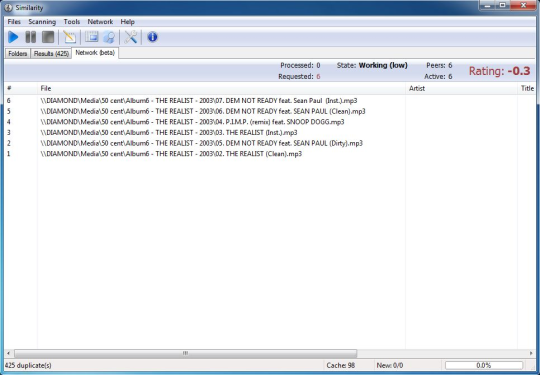Click the tag editor pencil icon
Screen dimensions: 540x375
pyautogui.click(x=70, y=37)
